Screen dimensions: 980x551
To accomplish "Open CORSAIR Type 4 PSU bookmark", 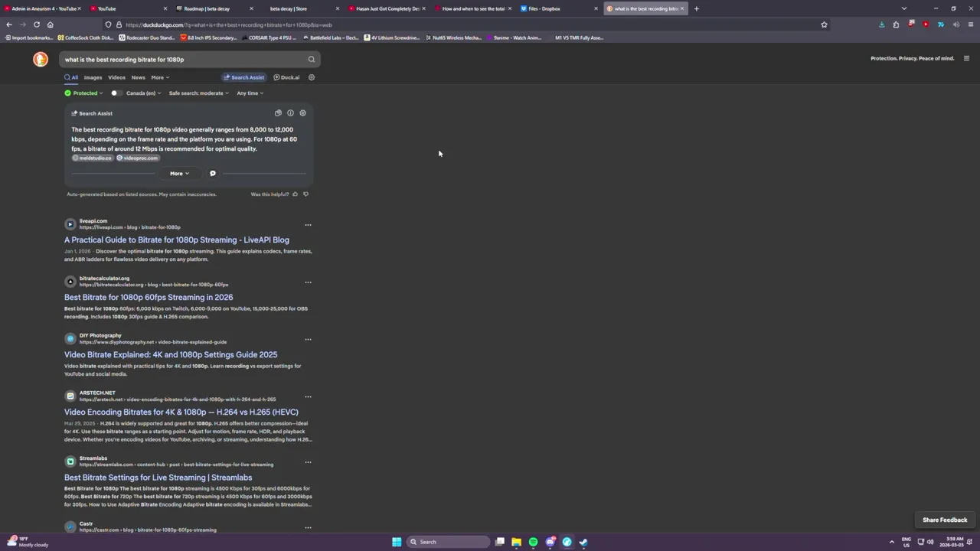I will click(x=268, y=37).
